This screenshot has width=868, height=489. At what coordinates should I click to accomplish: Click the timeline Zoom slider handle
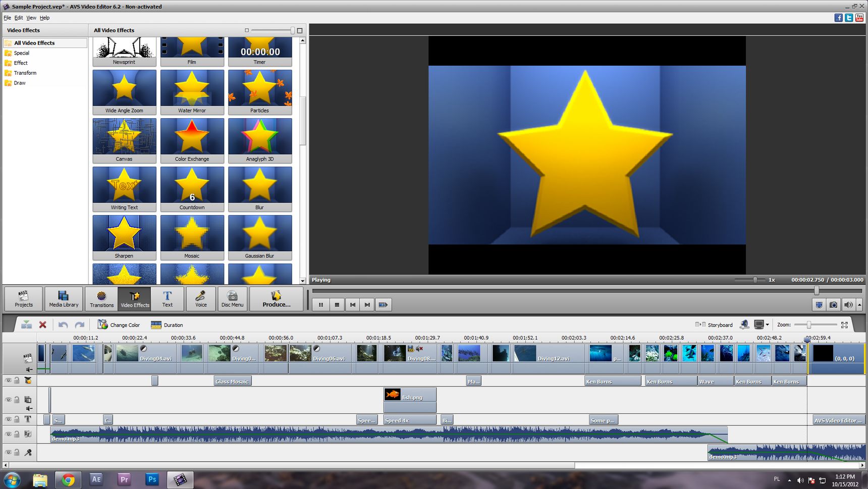tap(808, 325)
